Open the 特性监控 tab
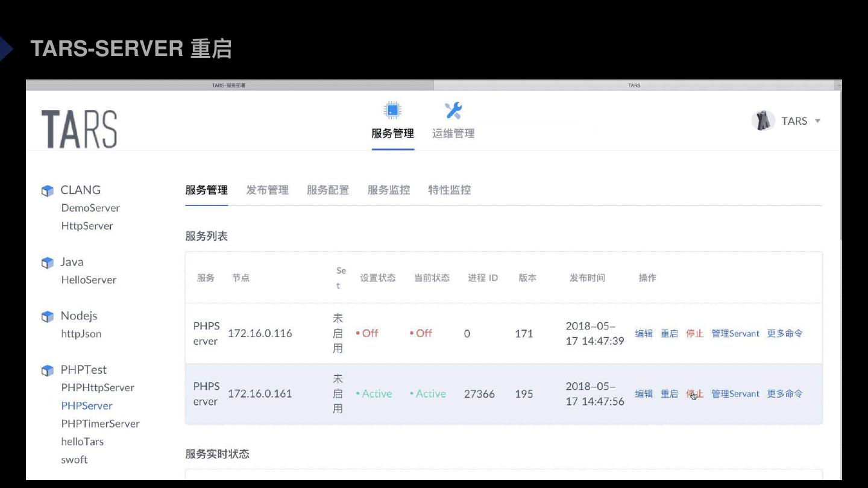868x488 pixels. pyautogui.click(x=449, y=190)
